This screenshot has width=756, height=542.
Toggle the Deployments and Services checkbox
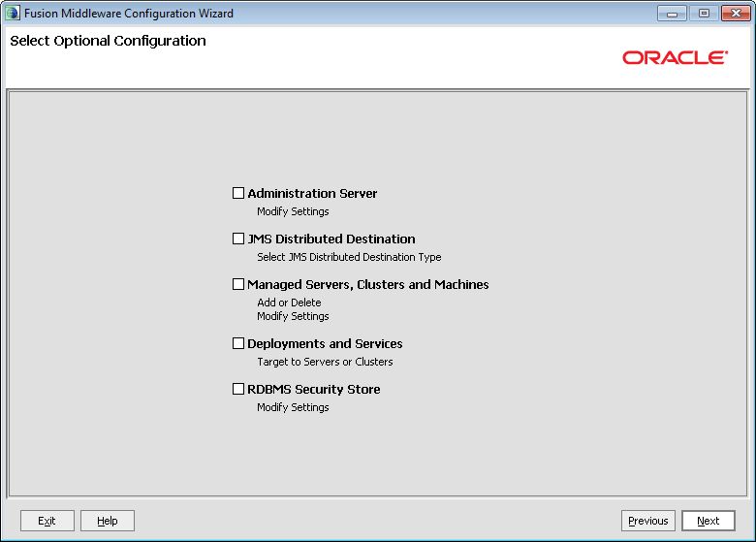(x=238, y=343)
